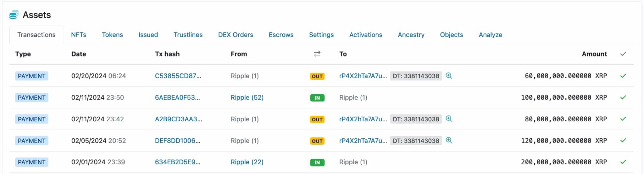Click the green checkmark on the 02/01/2024 row

pos(623,162)
